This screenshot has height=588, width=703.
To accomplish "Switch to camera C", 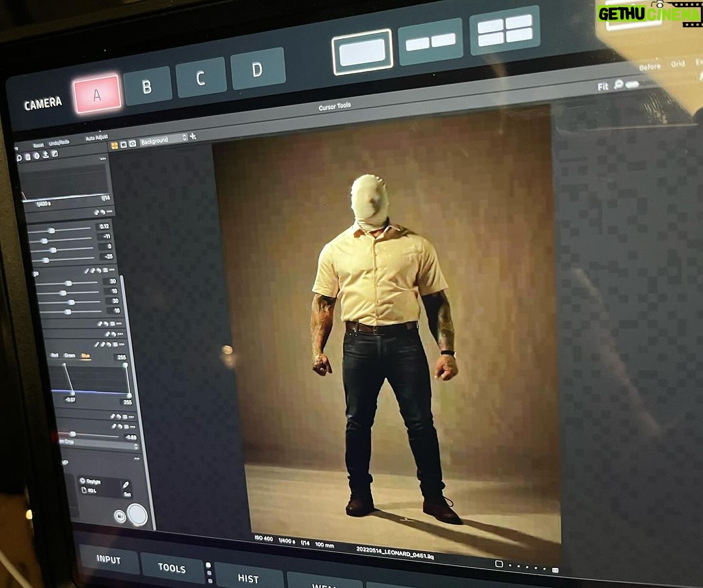I will (200, 77).
